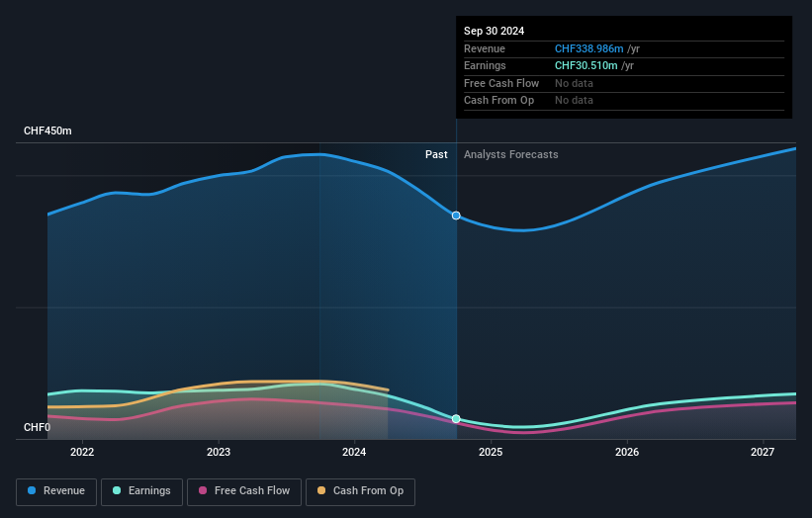Click the Free Cash Flow tooltip row label
This screenshot has width=812, height=518.
pyautogui.click(x=501, y=83)
